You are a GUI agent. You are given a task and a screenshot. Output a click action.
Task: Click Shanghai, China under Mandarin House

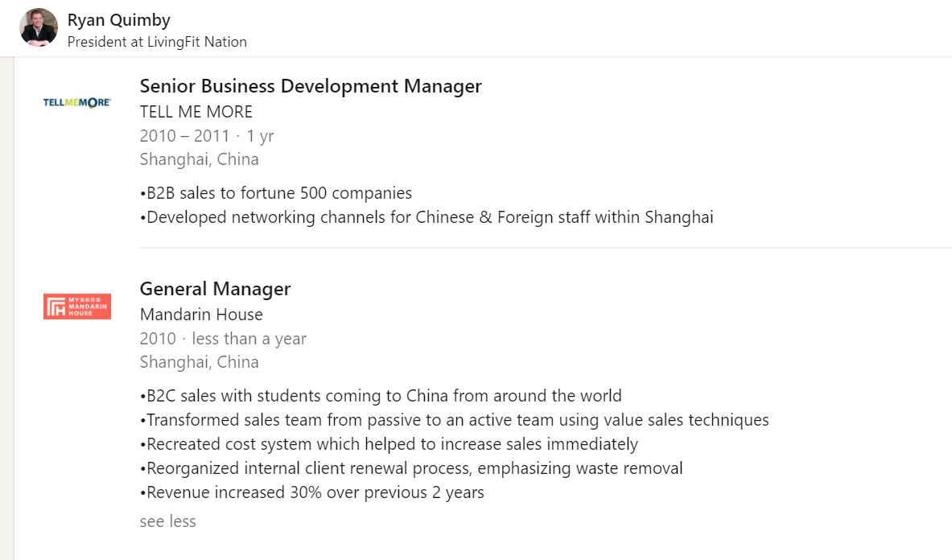click(199, 361)
